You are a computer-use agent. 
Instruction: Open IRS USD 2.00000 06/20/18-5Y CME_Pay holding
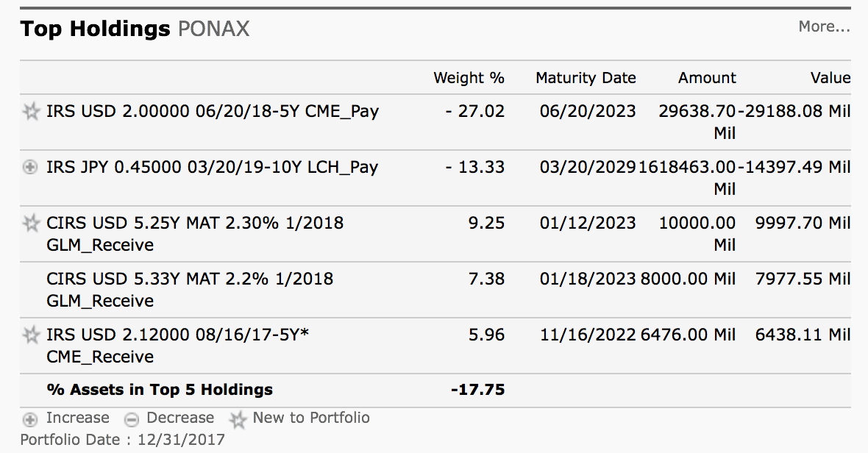tap(213, 111)
